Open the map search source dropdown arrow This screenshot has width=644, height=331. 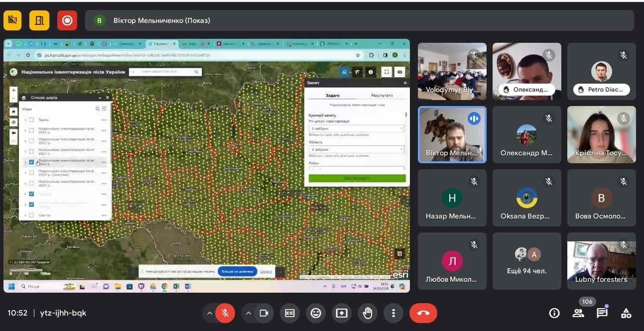point(133,72)
